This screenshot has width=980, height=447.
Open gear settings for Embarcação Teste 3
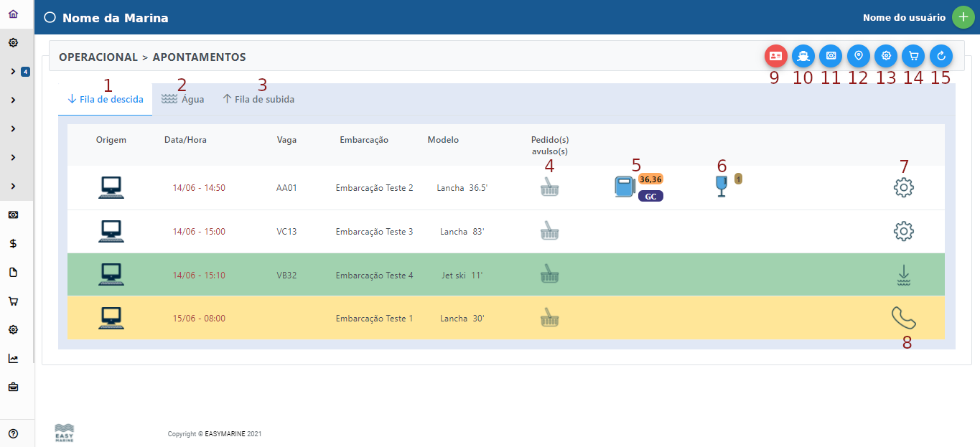point(903,231)
